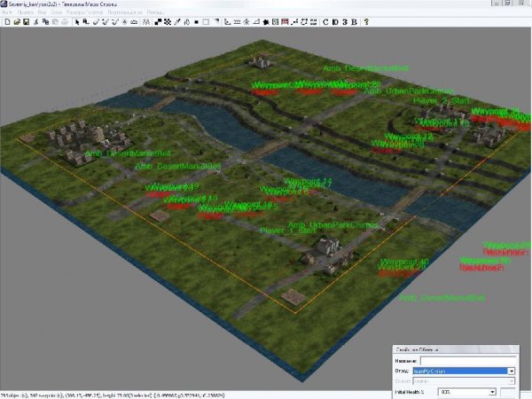Expand the greyed-out dropdown below team
The width and height of the screenshot is (532, 399).
[511, 381]
